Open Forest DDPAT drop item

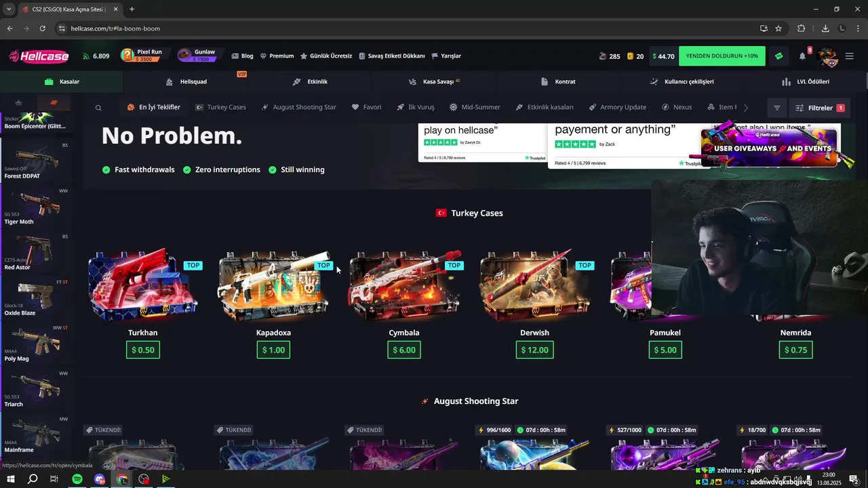pyautogui.click(x=37, y=160)
